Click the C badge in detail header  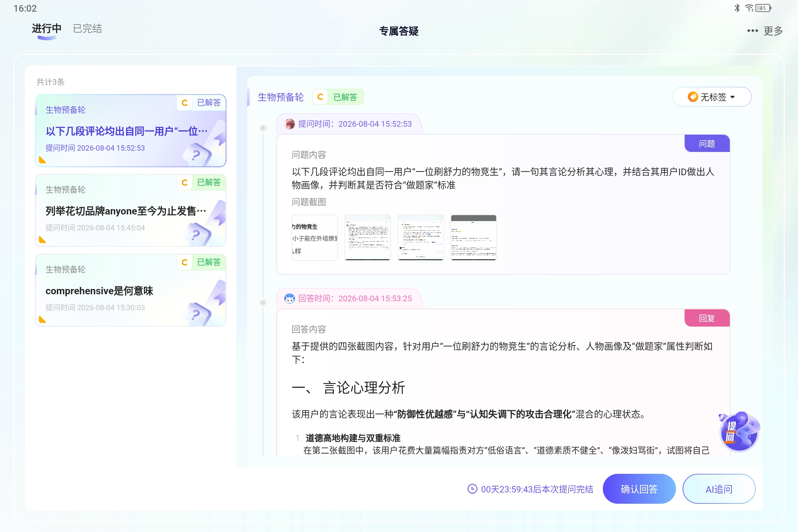tap(320, 97)
